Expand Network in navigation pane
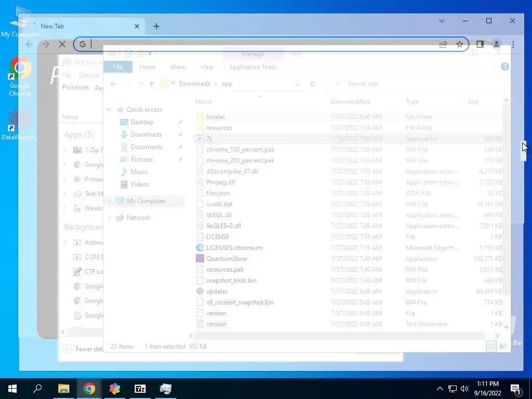This screenshot has width=532, height=399. 109,218
